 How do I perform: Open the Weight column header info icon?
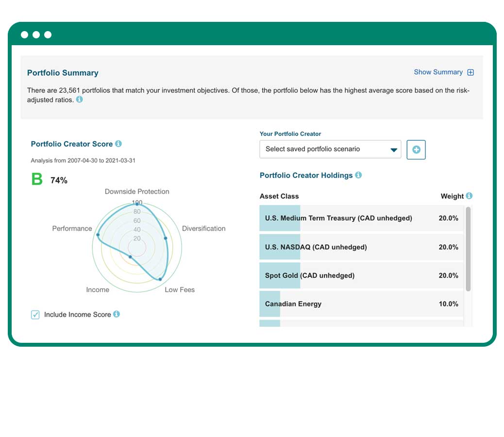coord(469,196)
